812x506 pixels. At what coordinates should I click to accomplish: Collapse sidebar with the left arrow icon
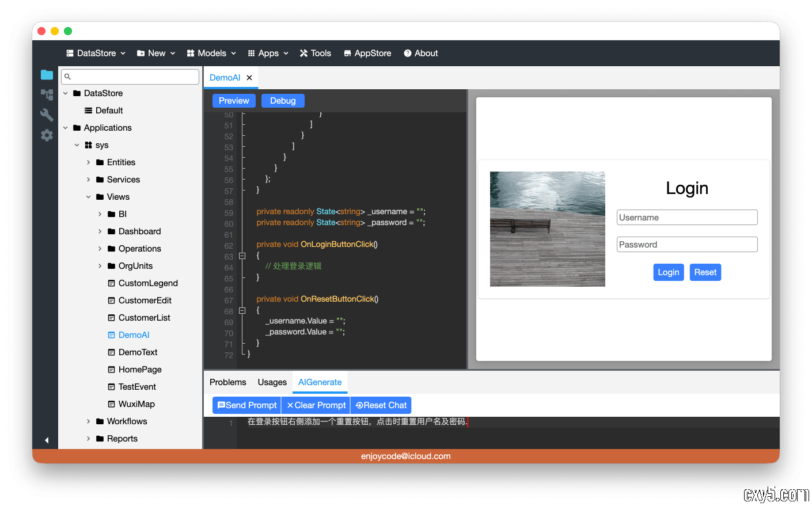coord(47,440)
